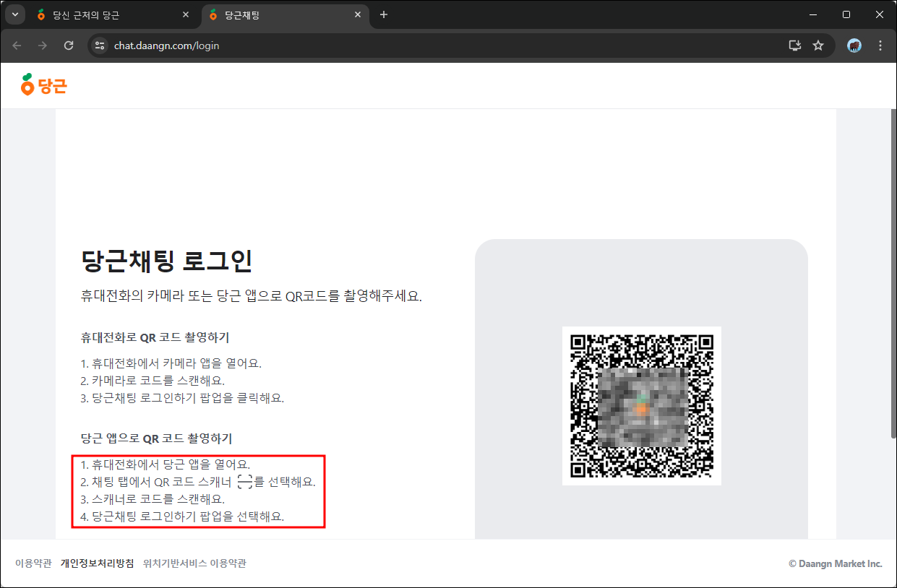This screenshot has width=897, height=588.
Task: Open the Chrome profile avatar
Action: coord(854,46)
